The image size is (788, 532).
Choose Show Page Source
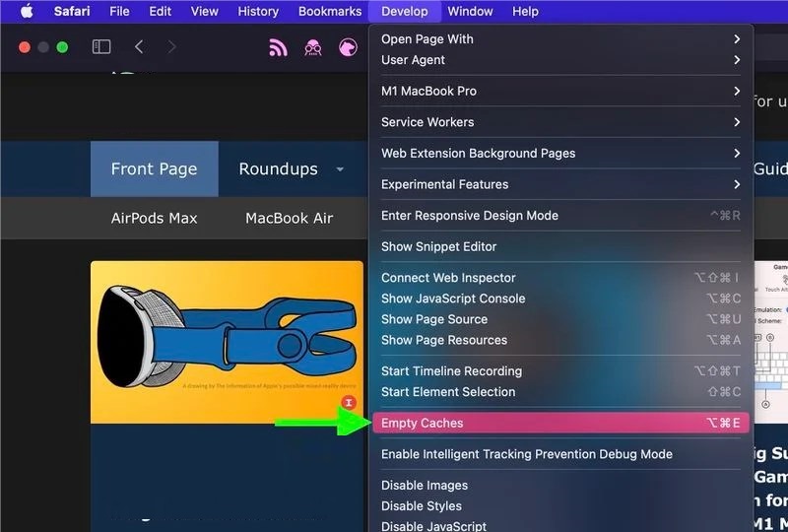(560, 319)
